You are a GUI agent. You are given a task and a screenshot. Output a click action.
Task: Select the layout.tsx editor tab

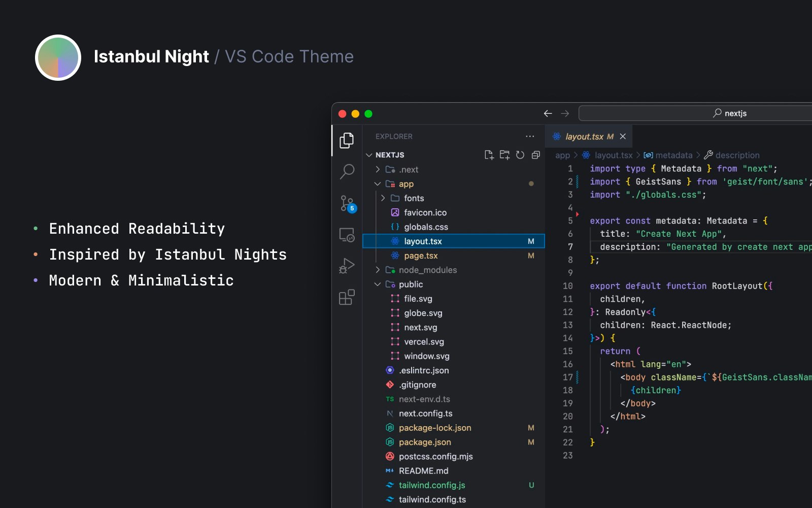pyautogui.click(x=589, y=137)
